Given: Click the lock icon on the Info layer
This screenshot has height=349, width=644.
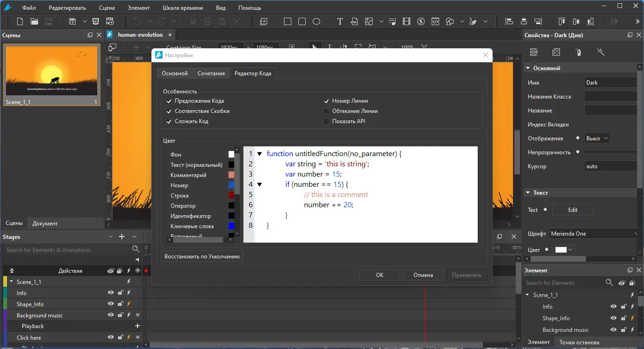Looking at the screenshot, I should pyautogui.click(x=120, y=293).
